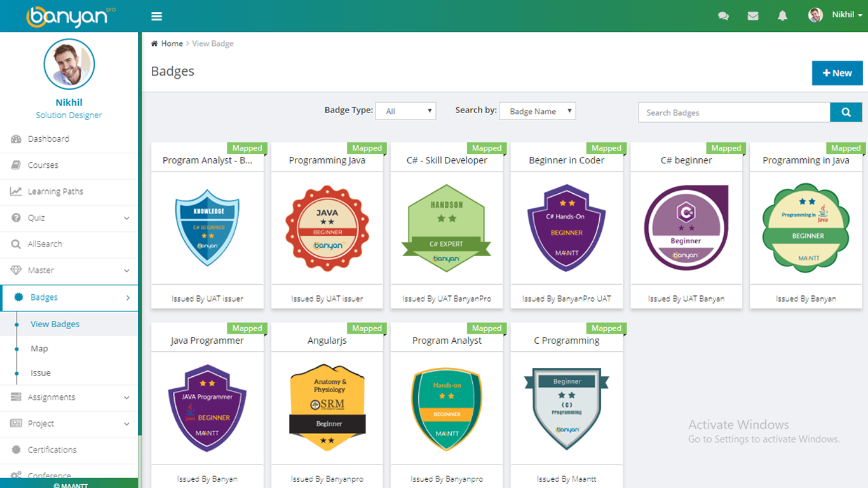The width and height of the screenshot is (868, 488).
Task: Open the C# beginner badge image
Action: (x=686, y=228)
